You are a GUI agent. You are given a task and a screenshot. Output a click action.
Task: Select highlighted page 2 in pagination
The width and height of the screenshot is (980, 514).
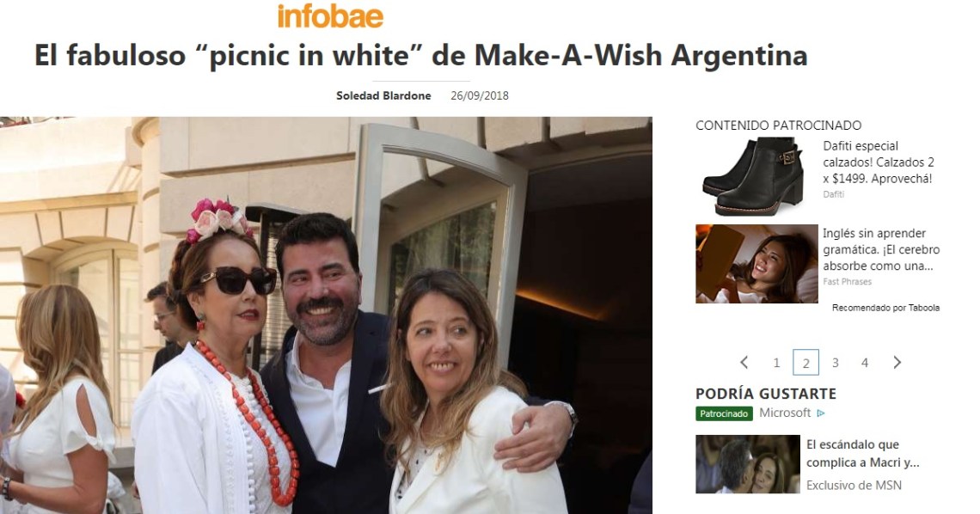pos(805,362)
